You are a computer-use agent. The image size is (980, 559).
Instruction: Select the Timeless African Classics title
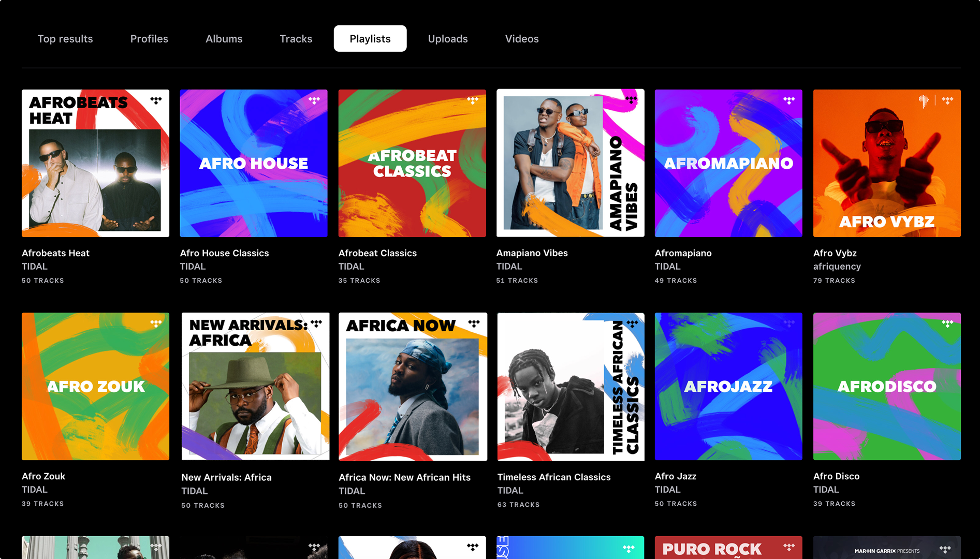554,477
